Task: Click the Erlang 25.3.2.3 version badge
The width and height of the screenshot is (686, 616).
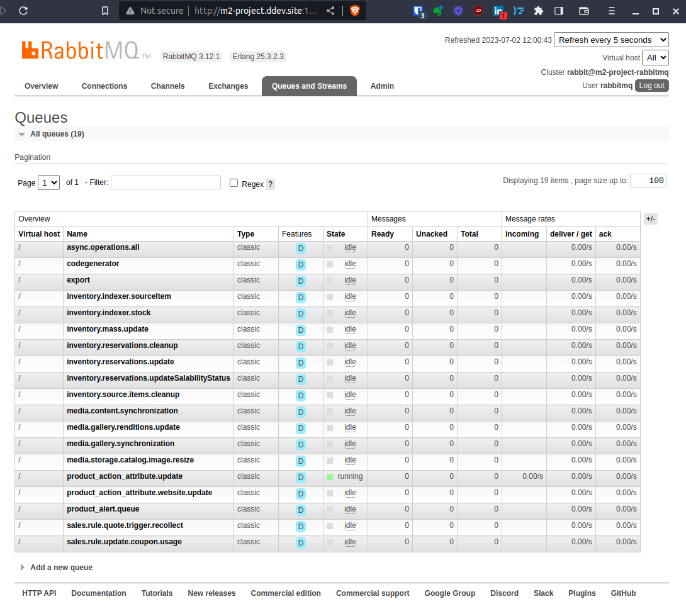Action: click(x=258, y=57)
